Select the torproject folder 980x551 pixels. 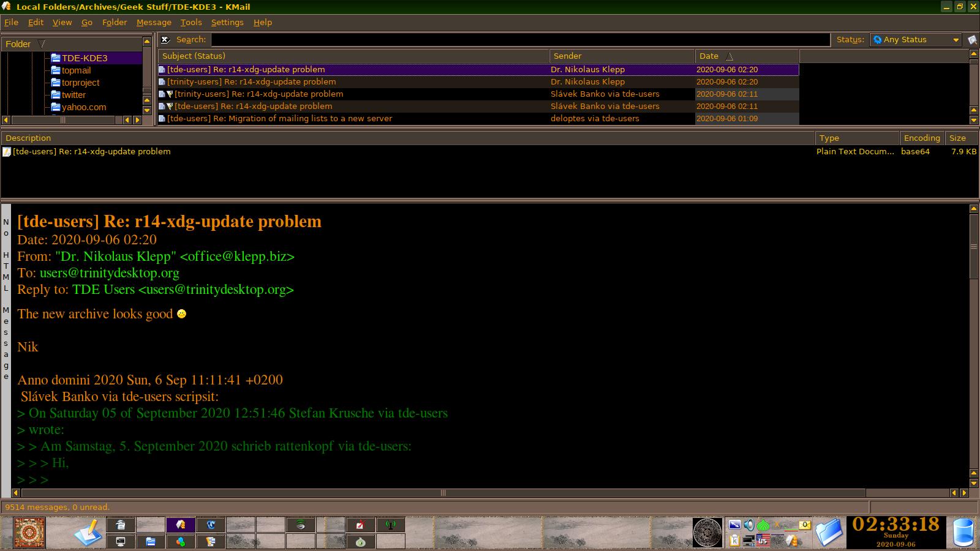coord(80,83)
